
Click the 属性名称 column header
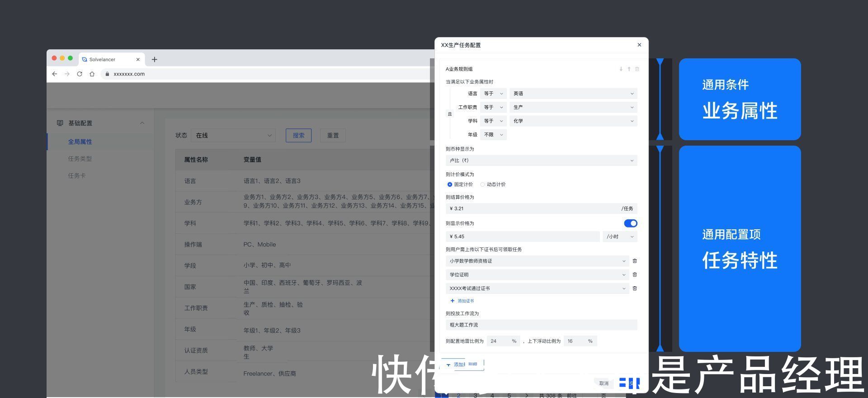tap(196, 160)
